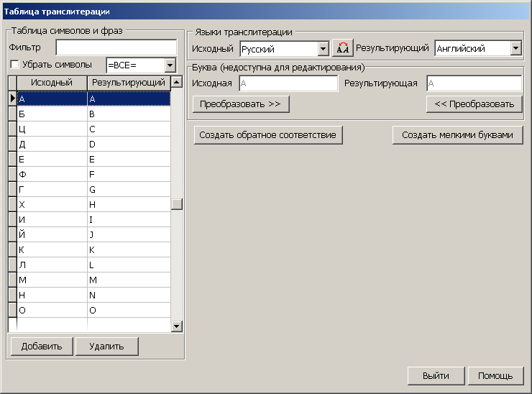The image size is (532, 394).
Task: Click the 'Преобразовать >>' button
Action: (240, 104)
